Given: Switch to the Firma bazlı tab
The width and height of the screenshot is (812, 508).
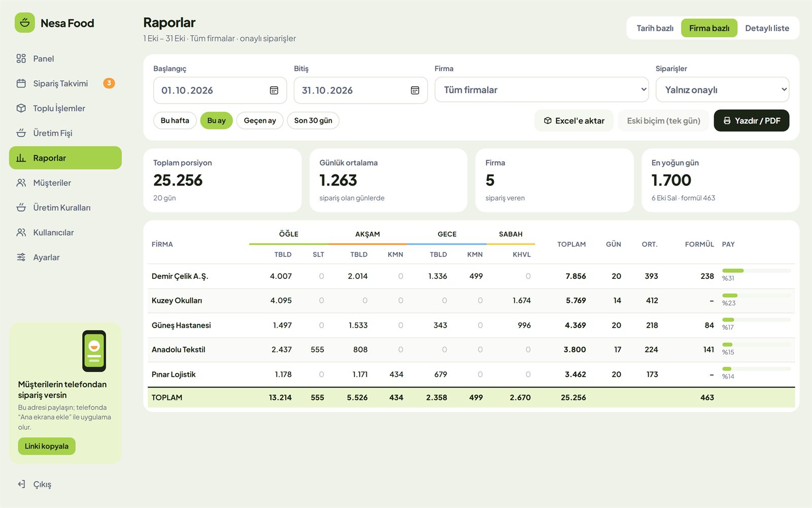Looking at the screenshot, I should [x=709, y=28].
